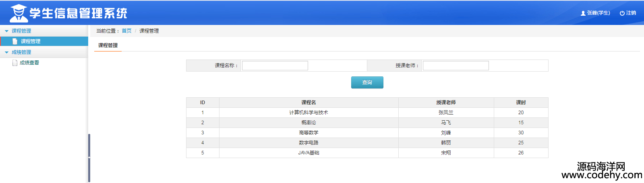The width and height of the screenshot is (644, 183).
Task: Go to 首页 via breadcrumb link
Action: pyautogui.click(x=126, y=31)
